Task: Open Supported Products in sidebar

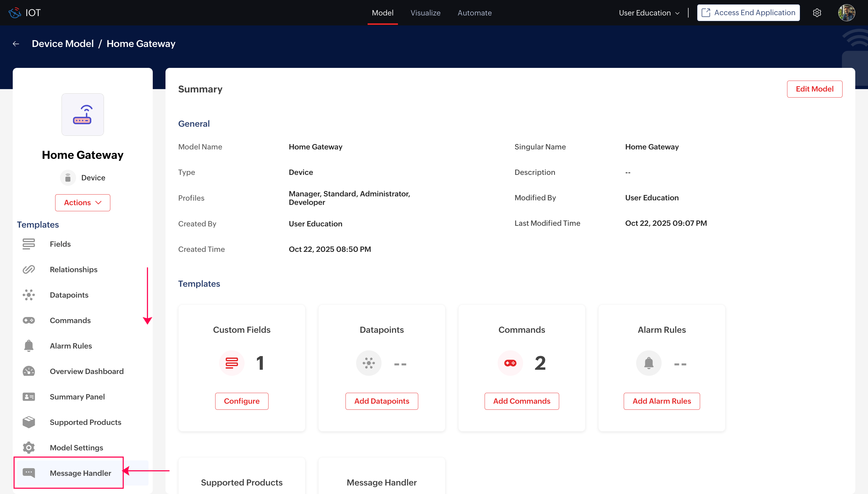Action: coord(85,422)
